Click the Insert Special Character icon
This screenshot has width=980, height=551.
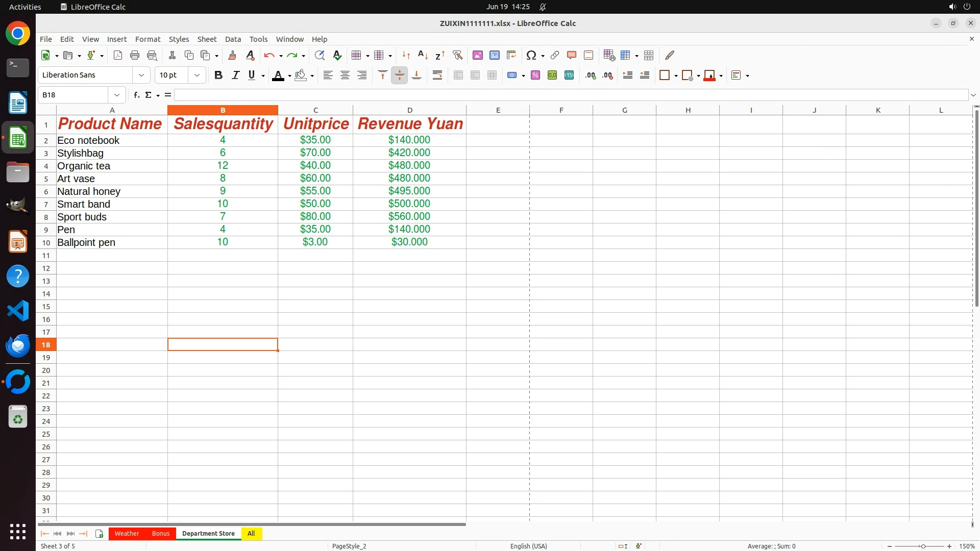(x=531, y=55)
